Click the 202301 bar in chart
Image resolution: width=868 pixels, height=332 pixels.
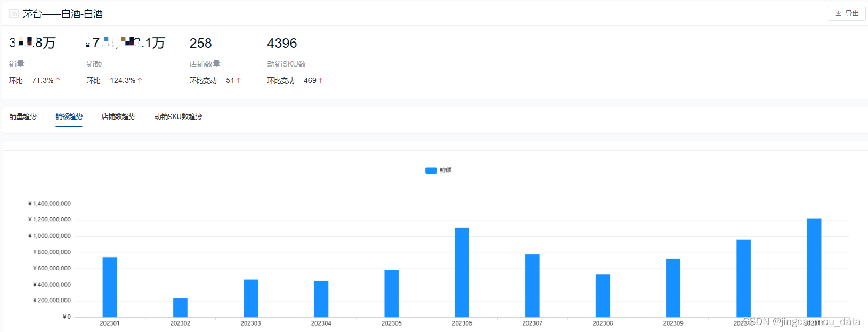point(110,287)
